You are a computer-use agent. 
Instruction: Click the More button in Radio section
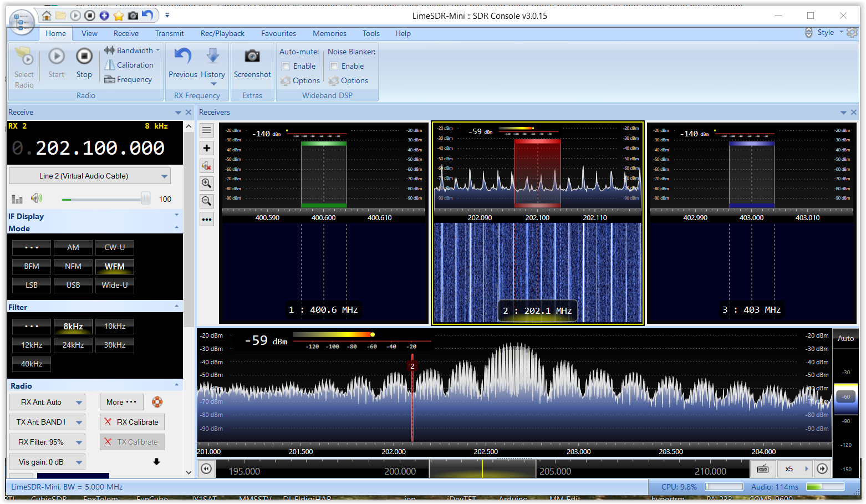tap(121, 402)
